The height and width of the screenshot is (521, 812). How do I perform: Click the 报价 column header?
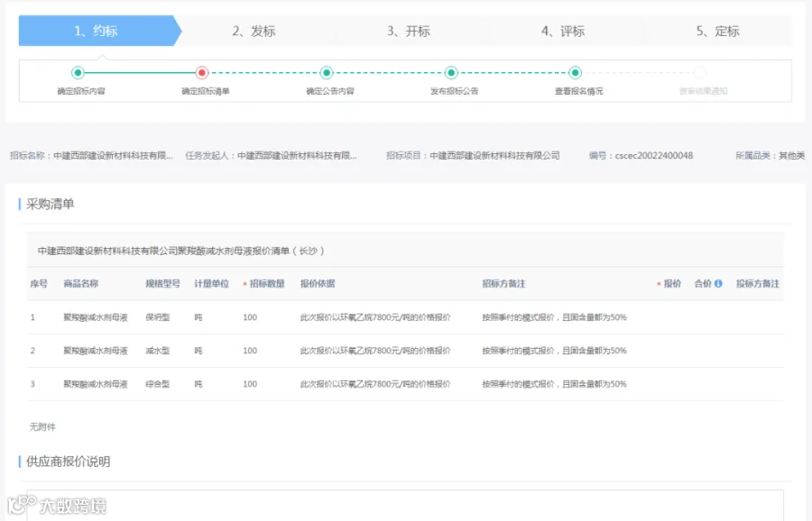672,284
